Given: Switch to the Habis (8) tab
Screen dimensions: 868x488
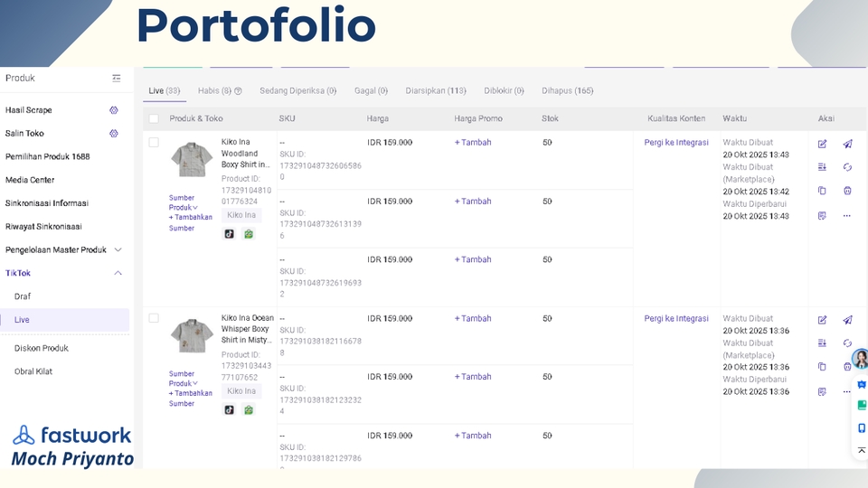Looking at the screenshot, I should [x=215, y=90].
